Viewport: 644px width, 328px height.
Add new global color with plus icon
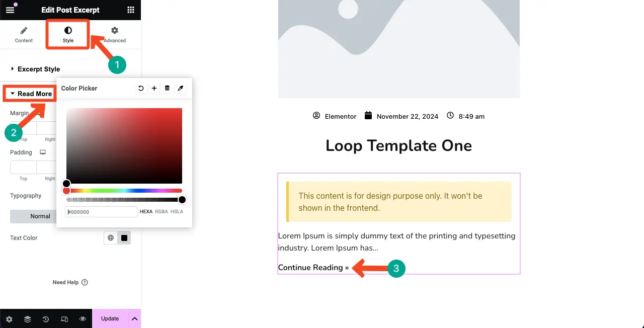(154, 89)
